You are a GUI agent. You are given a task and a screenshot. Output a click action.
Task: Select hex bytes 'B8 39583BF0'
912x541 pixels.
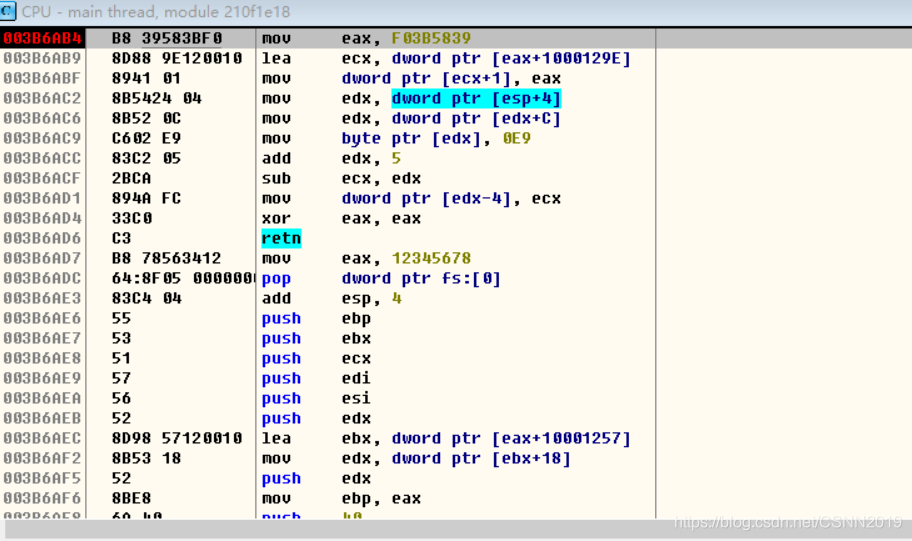click(167, 38)
